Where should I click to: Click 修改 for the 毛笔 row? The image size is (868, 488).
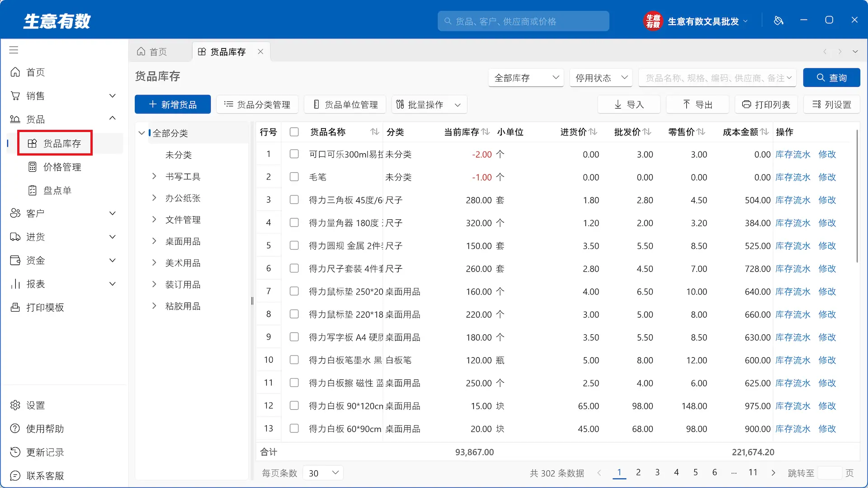tap(827, 177)
